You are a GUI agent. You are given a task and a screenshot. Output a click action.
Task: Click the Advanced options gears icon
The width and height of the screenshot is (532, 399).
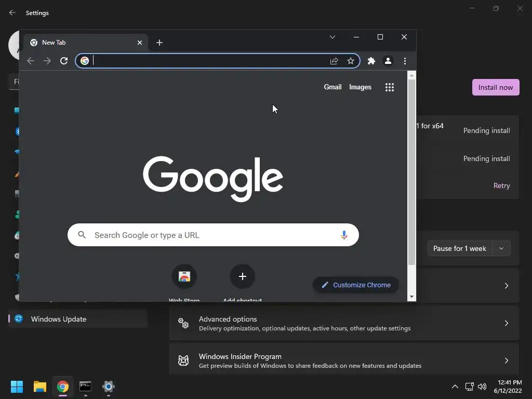pos(183,323)
